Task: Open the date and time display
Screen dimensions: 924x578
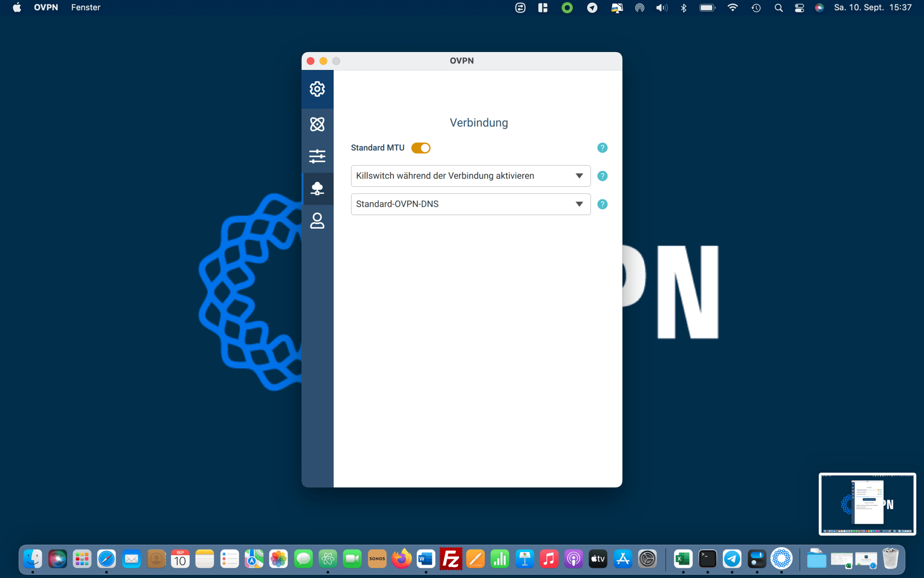Action: [x=872, y=8]
